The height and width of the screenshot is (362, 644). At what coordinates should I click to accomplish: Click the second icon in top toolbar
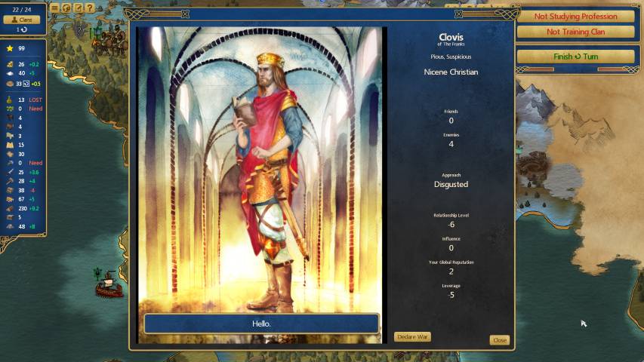(66, 8)
